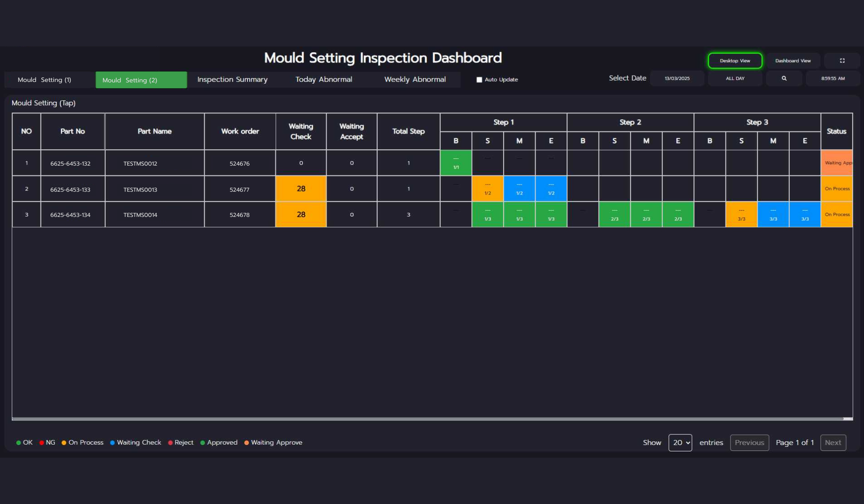The image size is (864, 504).
Task: Open the Weekly Abnormal tab
Action: click(415, 80)
